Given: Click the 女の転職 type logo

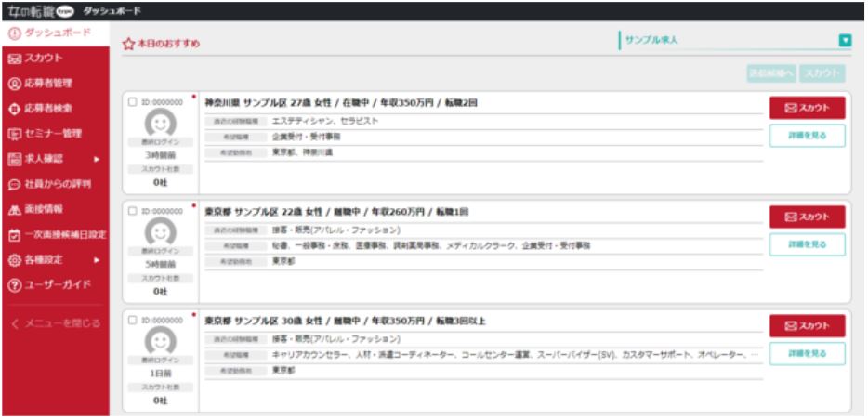Looking at the screenshot, I should pyautogui.click(x=42, y=11).
